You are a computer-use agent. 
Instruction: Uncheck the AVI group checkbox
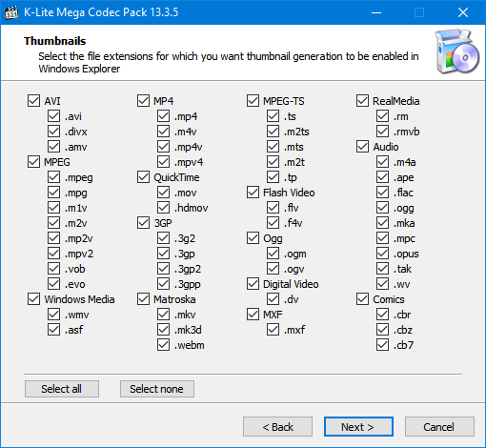(x=33, y=101)
